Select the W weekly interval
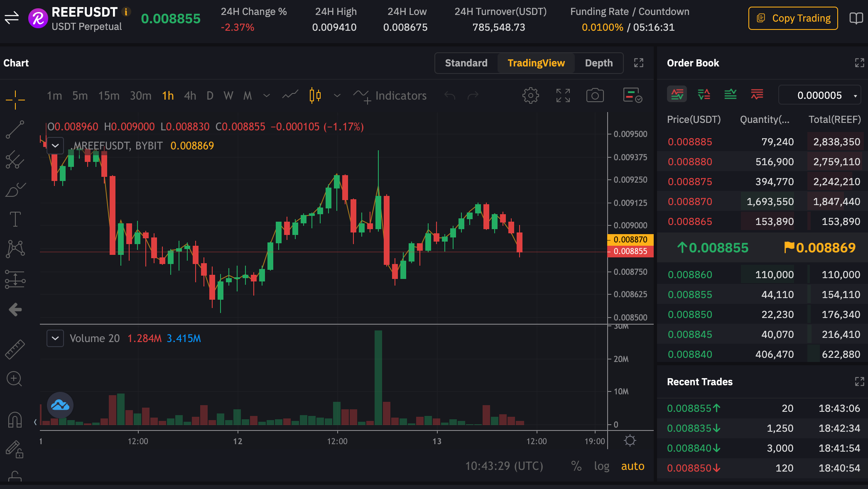The image size is (868, 489). 228,96
